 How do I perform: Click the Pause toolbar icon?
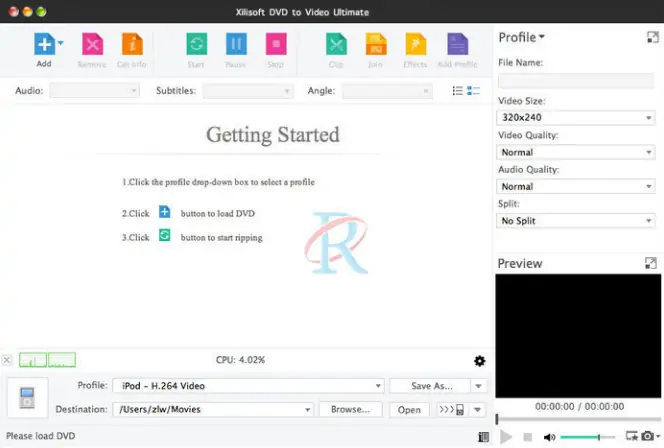pos(236,44)
